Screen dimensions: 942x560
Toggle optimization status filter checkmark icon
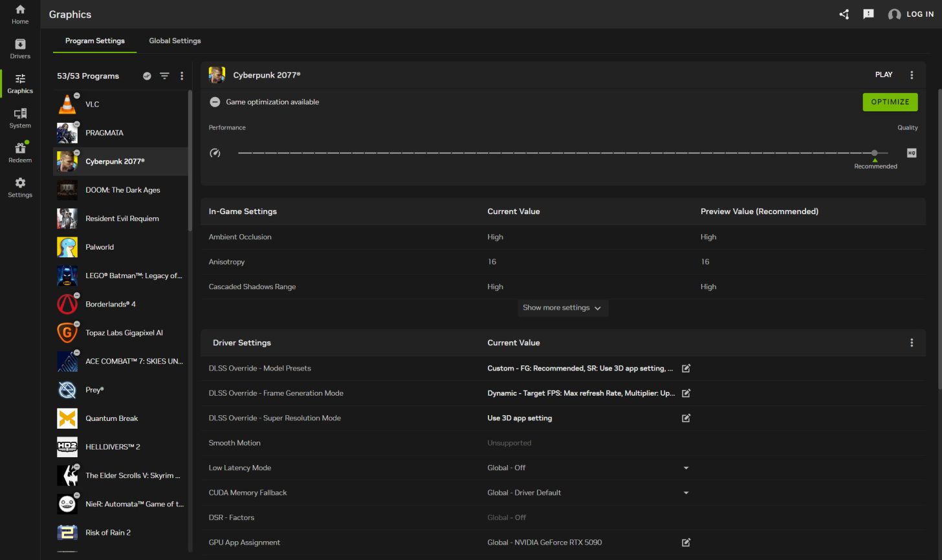click(147, 76)
